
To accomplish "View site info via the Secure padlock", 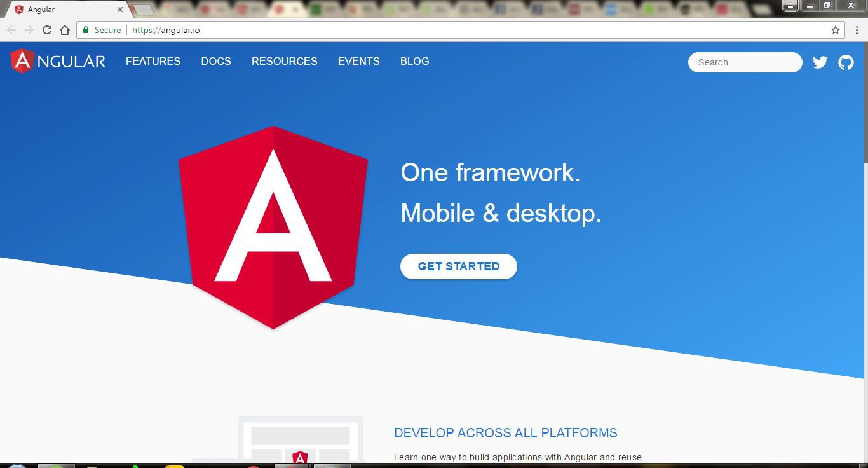I will point(102,30).
